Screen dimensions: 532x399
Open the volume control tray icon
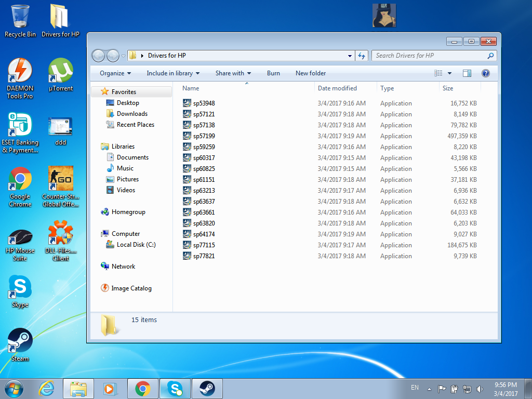[x=480, y=389]
